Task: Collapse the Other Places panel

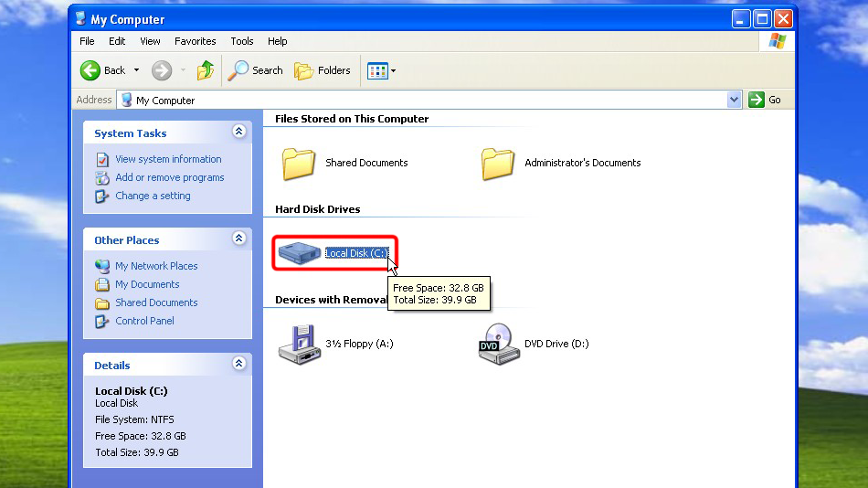Action: tap(239, 239)
